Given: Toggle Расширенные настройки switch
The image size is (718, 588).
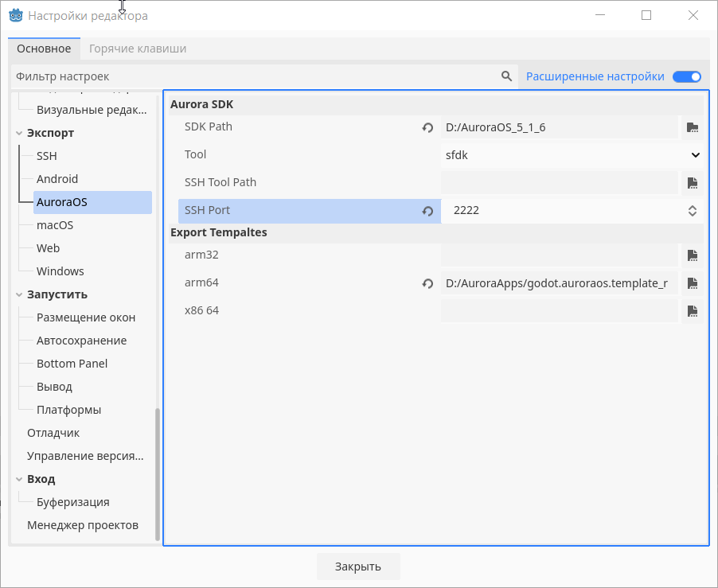Looking at the screenshot, I should click(686, 76).
